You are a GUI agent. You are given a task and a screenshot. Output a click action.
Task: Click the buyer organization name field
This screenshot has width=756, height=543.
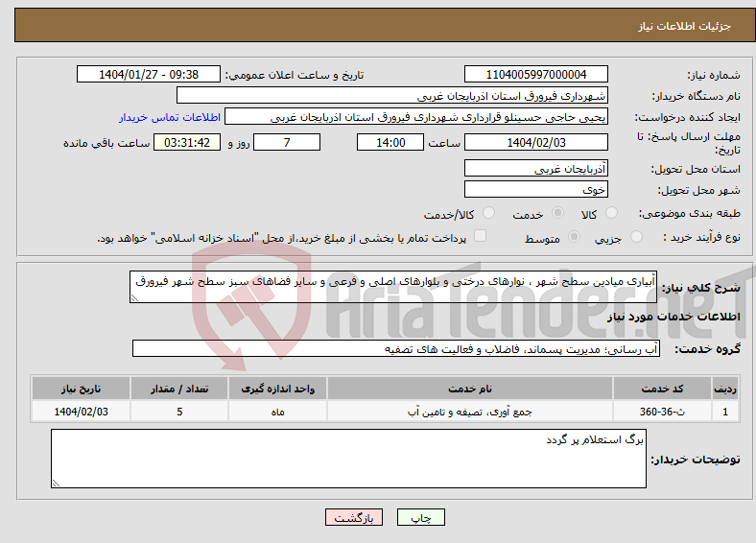click(x=392, y=96)
